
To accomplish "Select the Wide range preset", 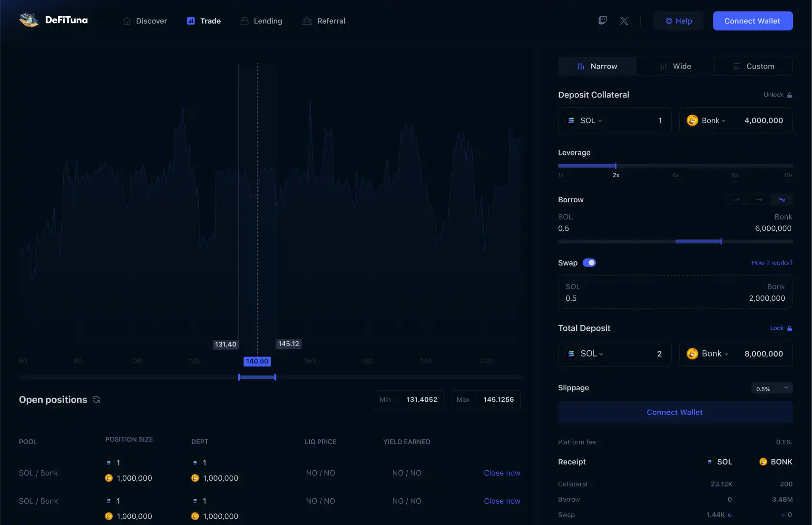I will click(x=675, y=66).
